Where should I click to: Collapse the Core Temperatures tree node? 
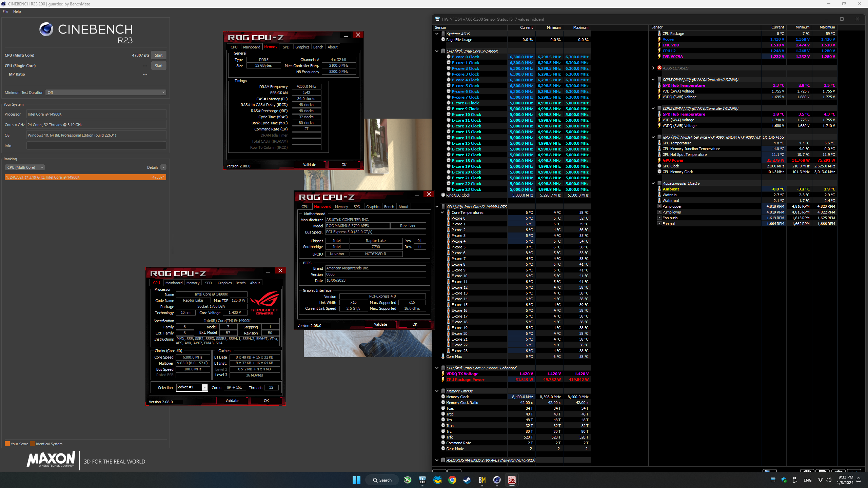pos(442,212)
